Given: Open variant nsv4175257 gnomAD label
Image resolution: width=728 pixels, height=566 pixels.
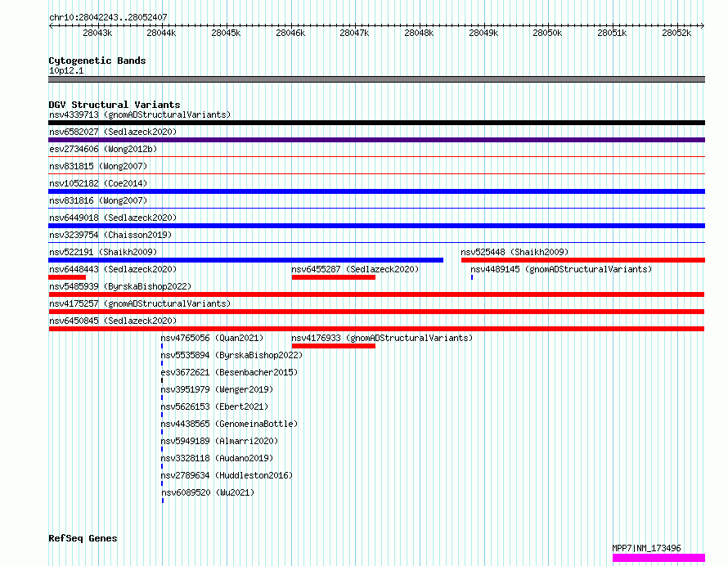Looking at the screenshot, I should [140, 303].
